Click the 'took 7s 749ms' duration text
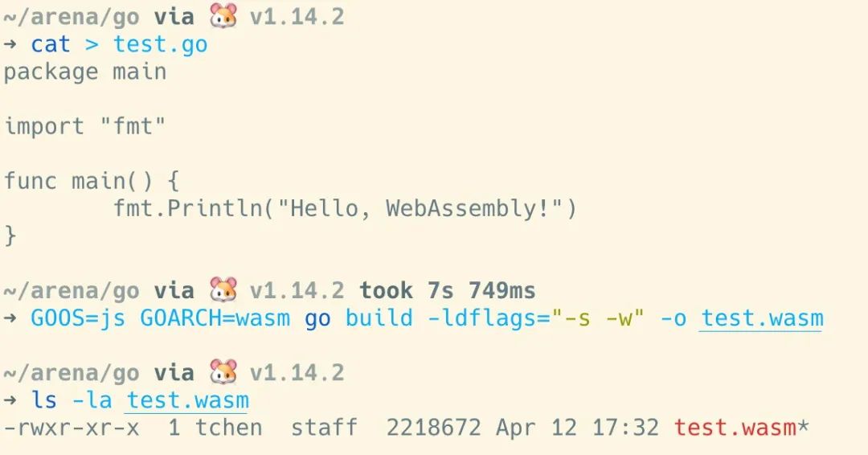The width and height of the screenshot is (868, 455). [x=448, y=290]
